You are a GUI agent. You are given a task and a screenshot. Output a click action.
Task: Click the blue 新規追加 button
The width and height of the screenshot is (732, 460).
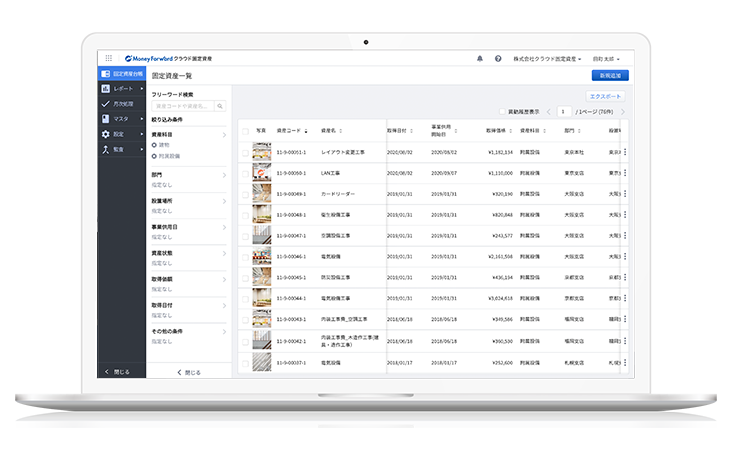pyautogui.click(x=610, y=75)
